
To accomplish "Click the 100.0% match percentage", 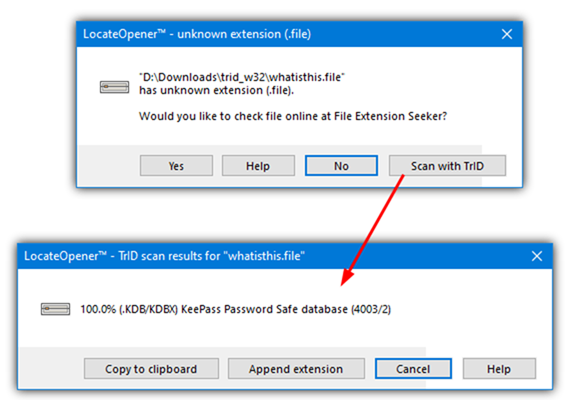I will (98, 309).
